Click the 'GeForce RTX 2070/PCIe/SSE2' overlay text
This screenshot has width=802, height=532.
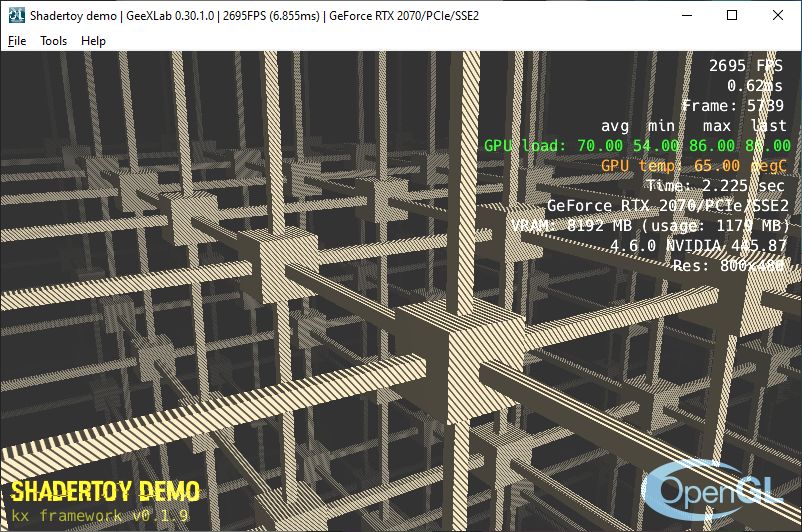[x=668, y=206]
